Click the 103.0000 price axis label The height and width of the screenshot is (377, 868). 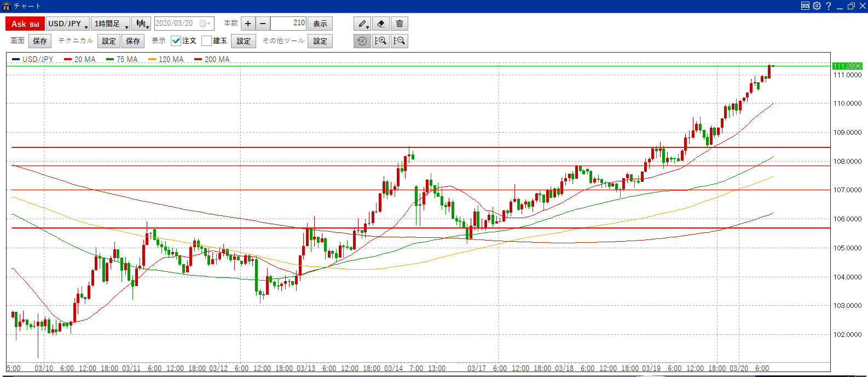[847, 305]
